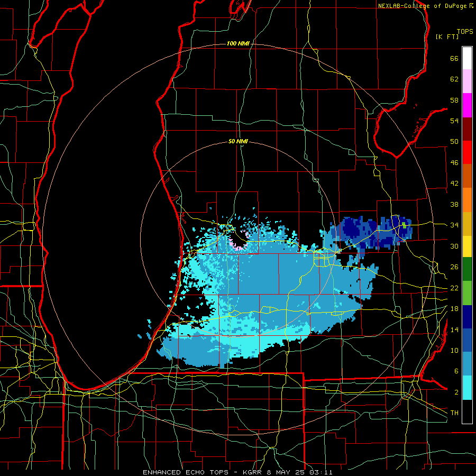This screenshot has height=476, width=476.
Task: Click the legend value 14
Action: coord(454,329)
